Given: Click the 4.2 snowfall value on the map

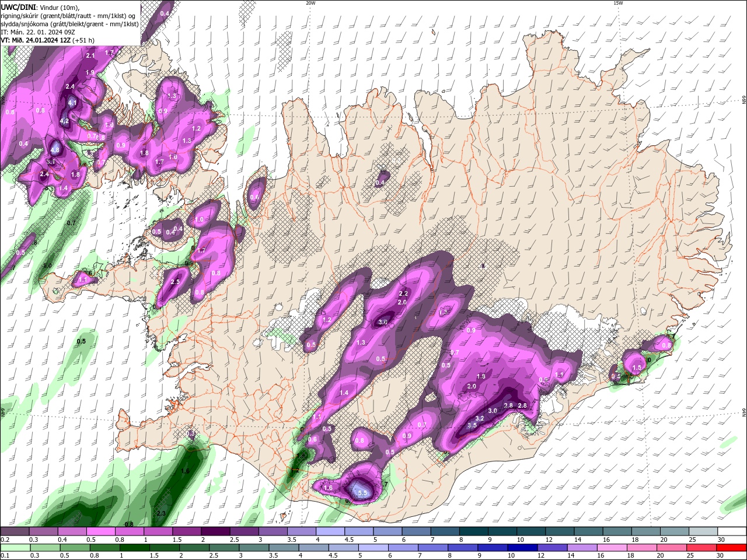Looking at the screenshot, I should 65,121.
